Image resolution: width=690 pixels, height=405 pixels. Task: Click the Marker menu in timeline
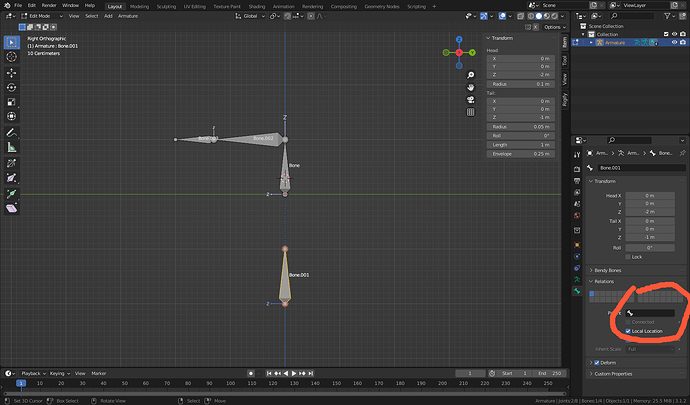coord(99,373)
